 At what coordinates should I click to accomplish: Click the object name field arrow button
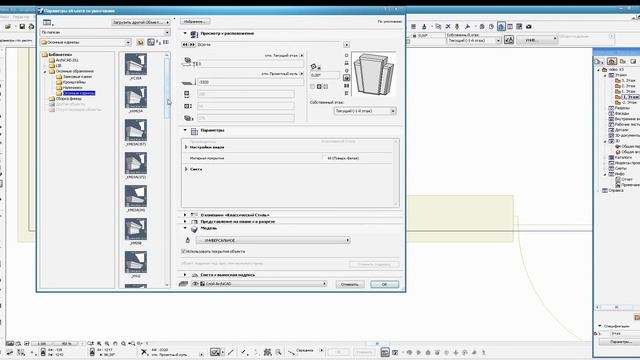(346, 44)
